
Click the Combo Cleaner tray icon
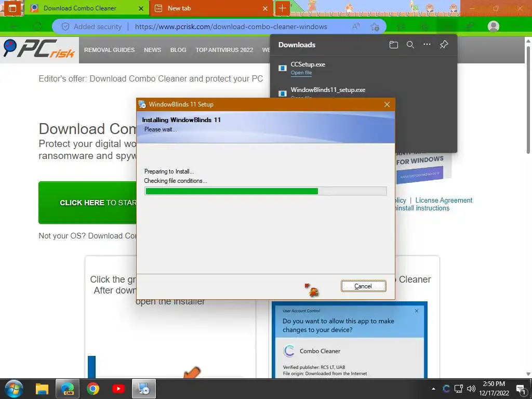[446, 389]
